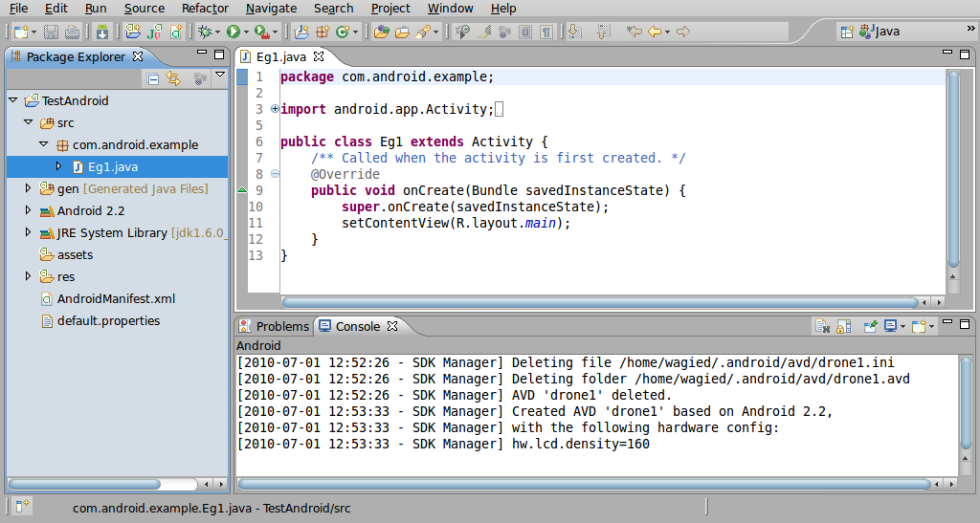Screen dimensions: 980x523
Task: Switch to the Problems tab
Action: point(275,326)
